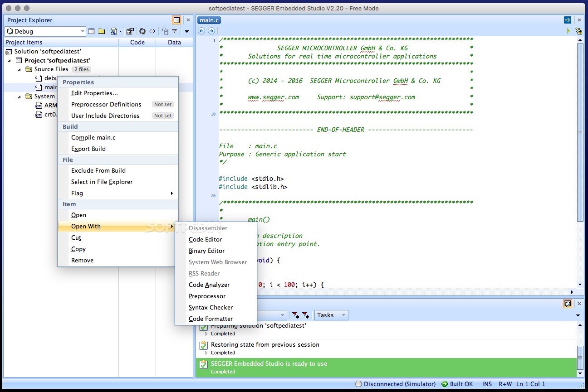588x392 pixels.
Task: Click the angle-brackets code icon in Project Explorer toolbar
Action: pyautogui.click(x=152, y=31)
